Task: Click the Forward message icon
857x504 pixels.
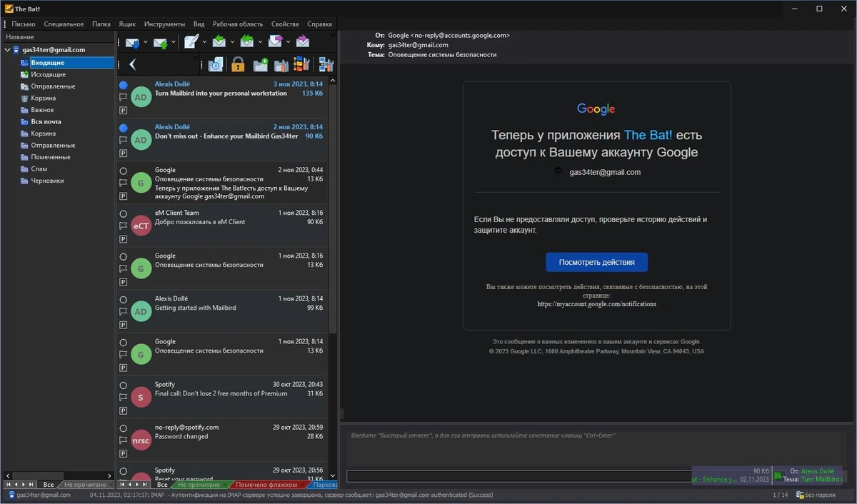Action: (275, 42)
